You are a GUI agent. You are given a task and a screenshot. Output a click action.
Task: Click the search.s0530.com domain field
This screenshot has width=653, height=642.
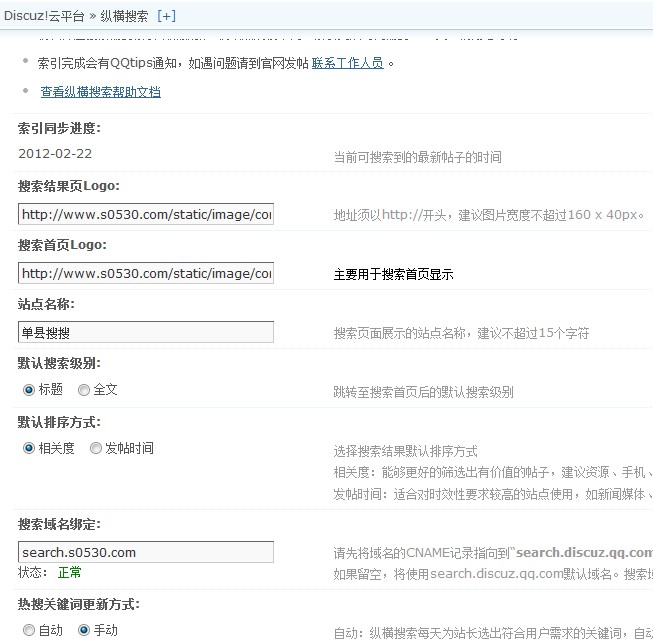[146, 552]
